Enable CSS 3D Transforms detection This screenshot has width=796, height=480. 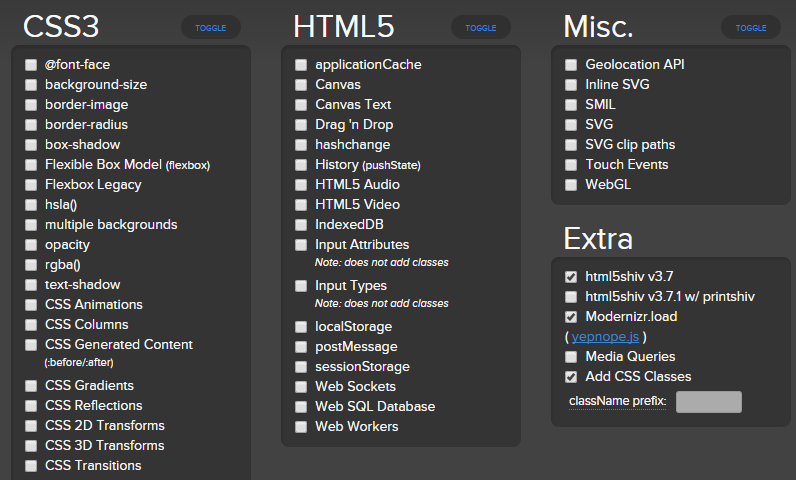pyautogui.click(x=32, y=446)
